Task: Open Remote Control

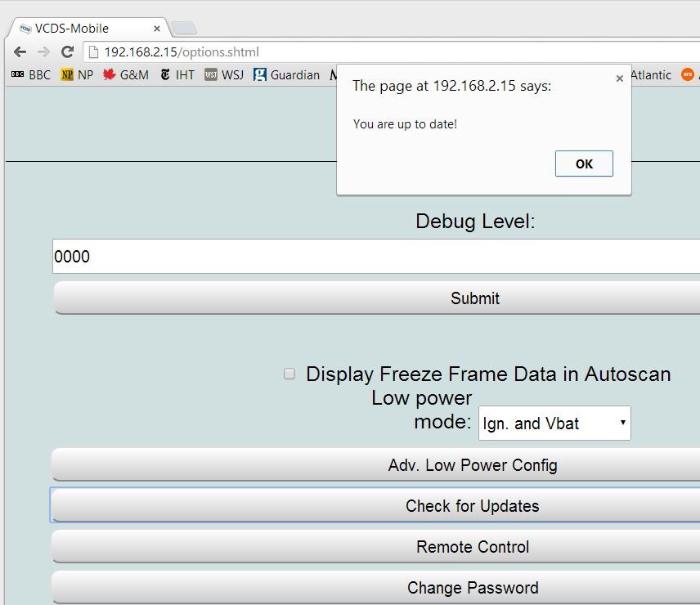Action: [x=473, y=546]
